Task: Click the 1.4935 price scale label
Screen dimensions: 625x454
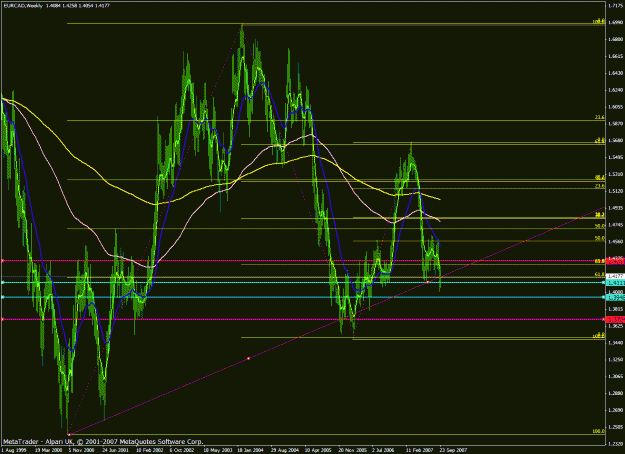Action: click(x=614, y=208)
